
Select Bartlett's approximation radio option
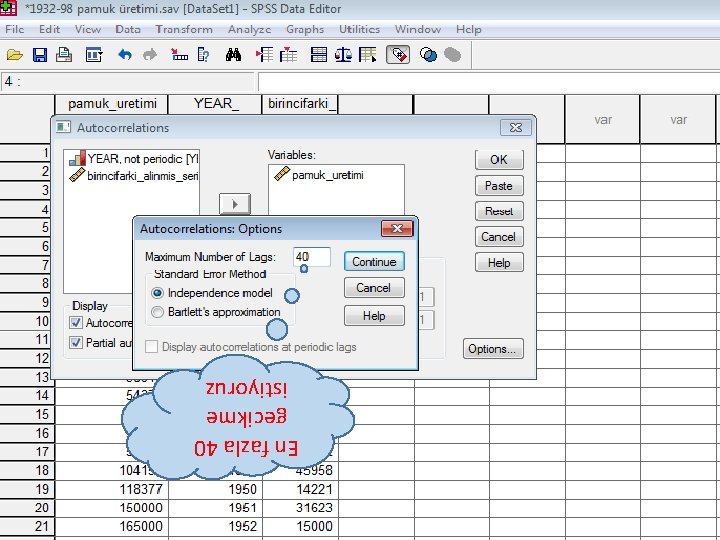(158, 312)
